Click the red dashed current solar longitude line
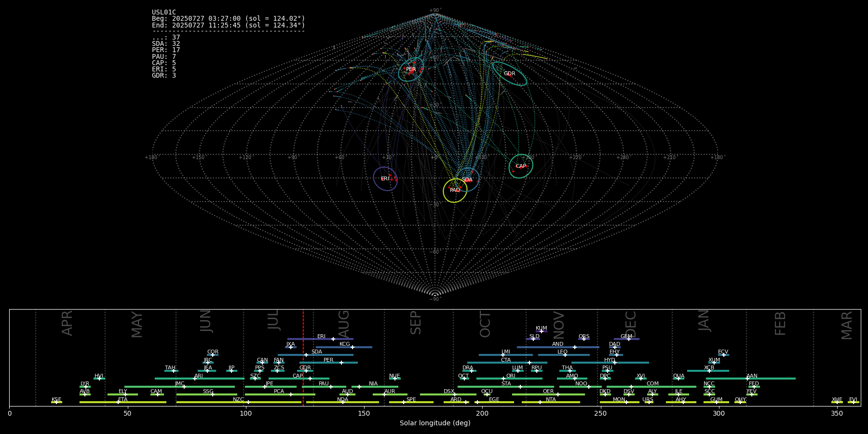 (x=303, y=357)
